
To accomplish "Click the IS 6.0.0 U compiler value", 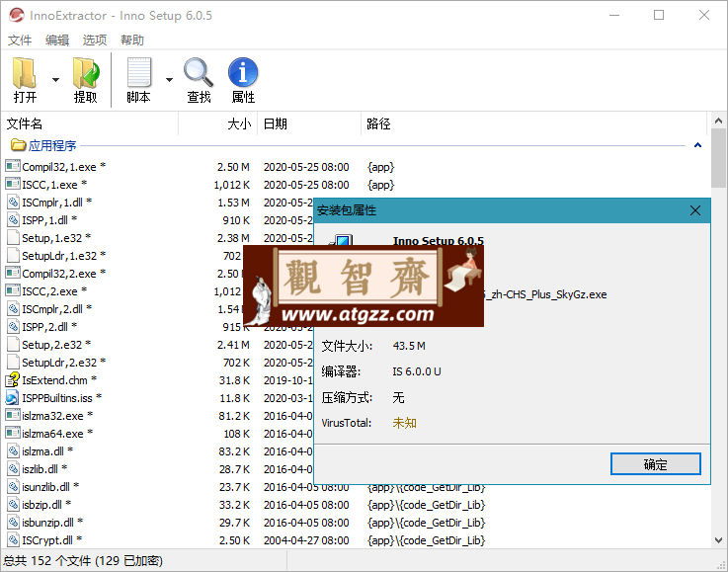I will click(417, 371).
